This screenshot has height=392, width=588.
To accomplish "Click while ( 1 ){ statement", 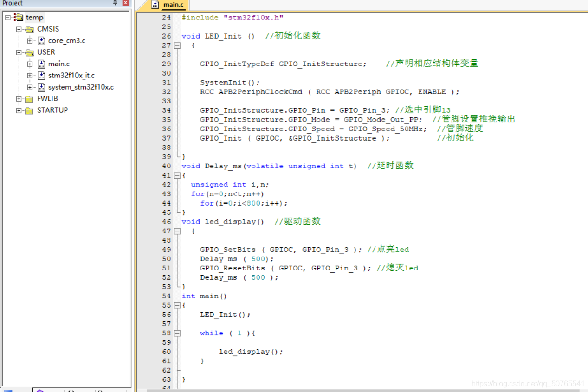I will (x=228, y=333).
